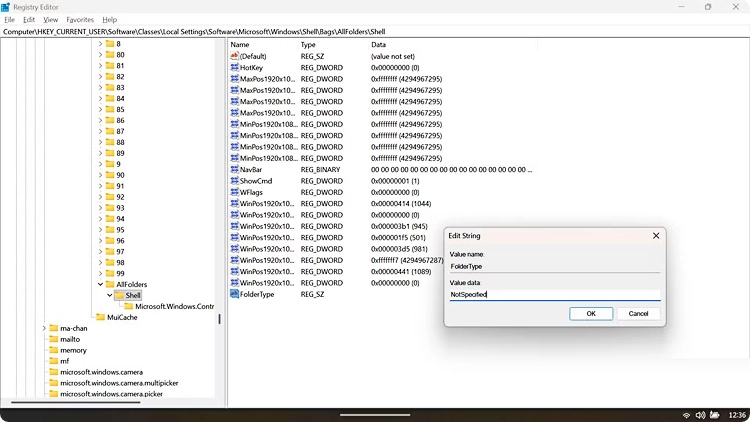
Task: Click the FolderType value icon
Action: (x=234, y=294)
